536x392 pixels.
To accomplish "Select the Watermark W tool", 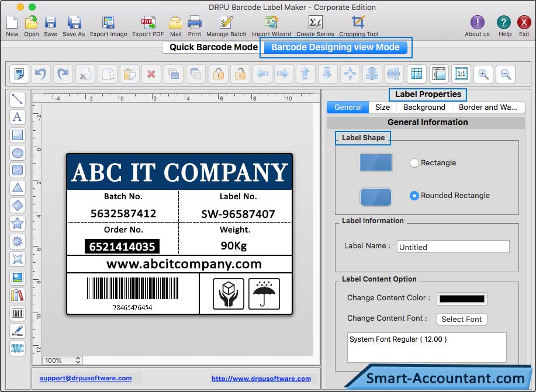I will (x=18, y=349).
